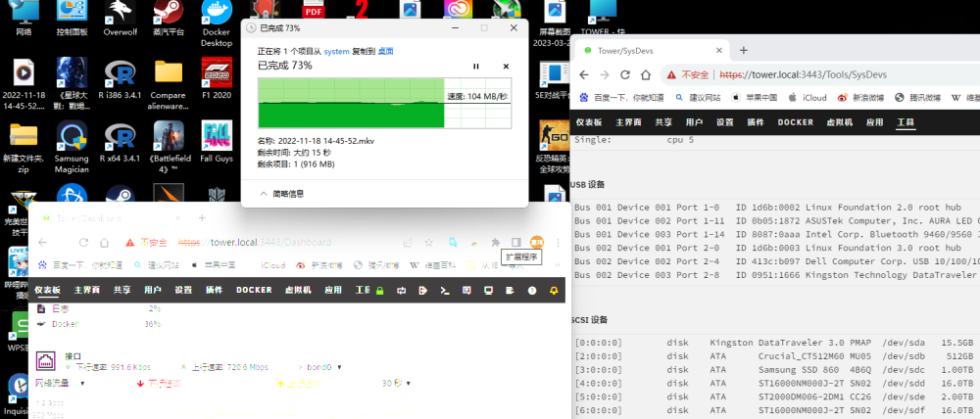Open 百度一下 bookmark in SysDevs window
Viewport: 980px width, 419px height.
tap(622, 98)
